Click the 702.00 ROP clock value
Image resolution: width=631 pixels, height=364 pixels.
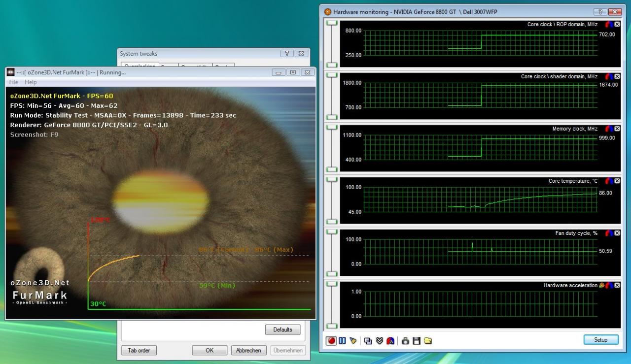click(607, 34)
